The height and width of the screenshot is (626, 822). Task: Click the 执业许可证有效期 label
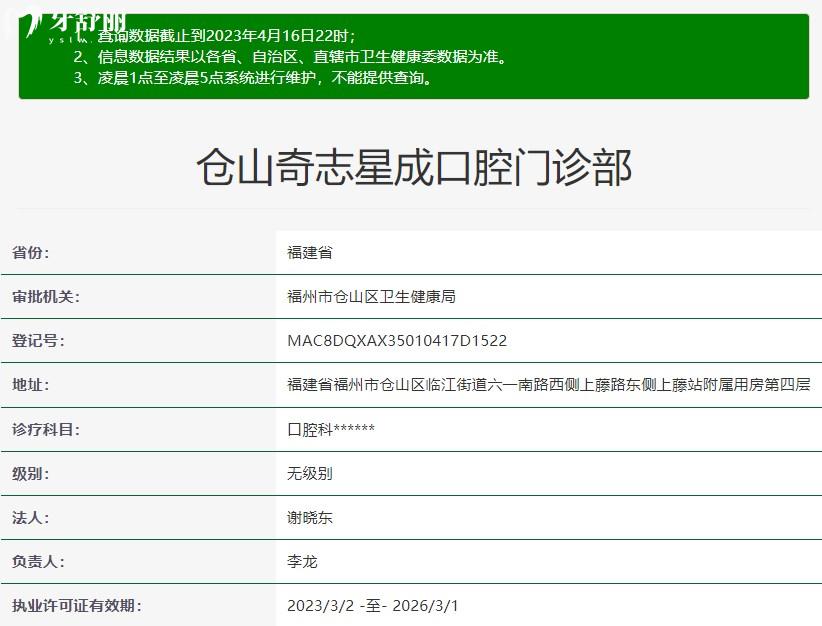click(77, 606)
